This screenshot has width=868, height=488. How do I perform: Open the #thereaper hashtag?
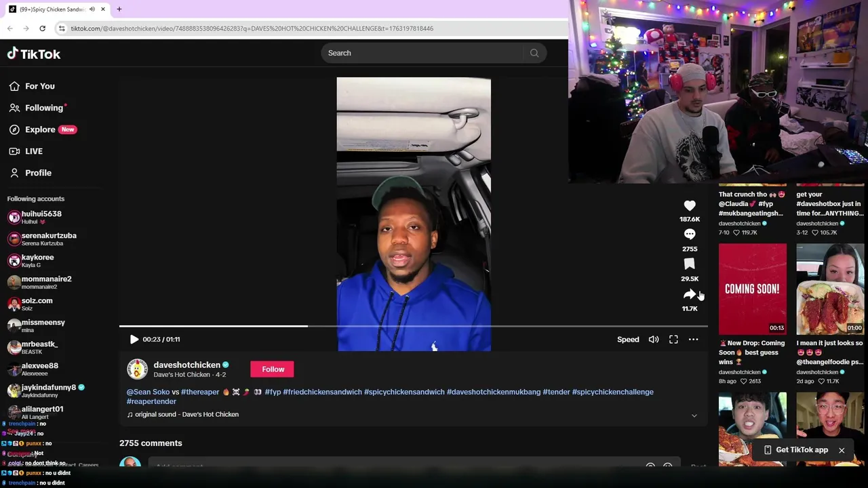point(200,392)
